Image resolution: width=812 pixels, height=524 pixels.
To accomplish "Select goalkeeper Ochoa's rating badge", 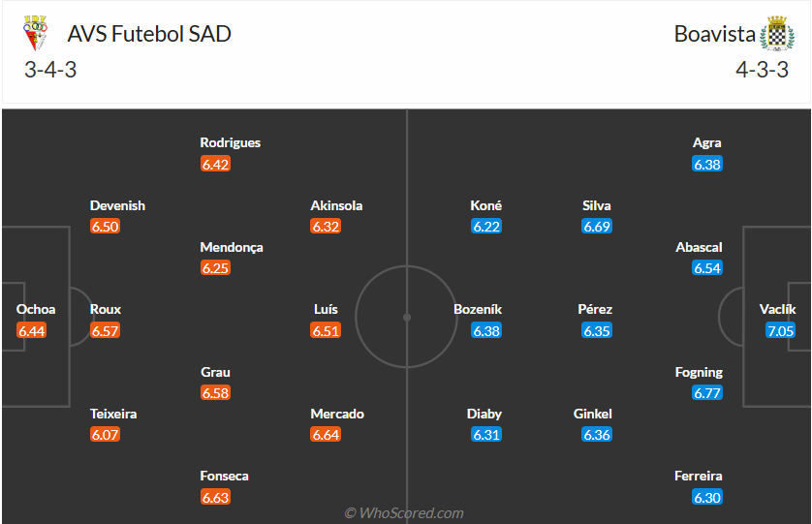I will 32,331.
